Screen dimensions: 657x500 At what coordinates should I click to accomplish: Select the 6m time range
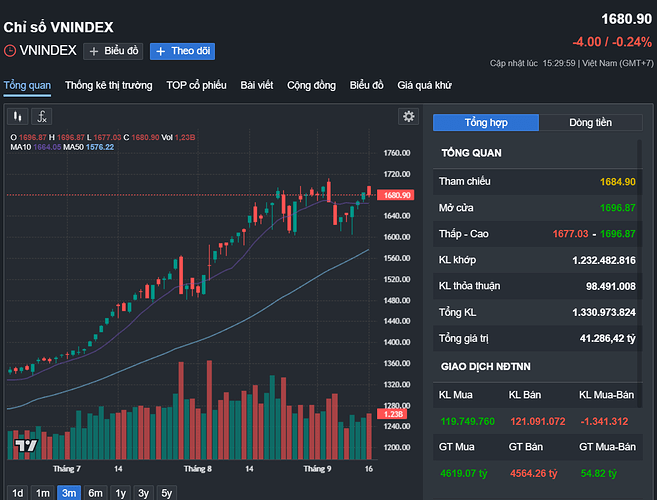click(95, 492)
